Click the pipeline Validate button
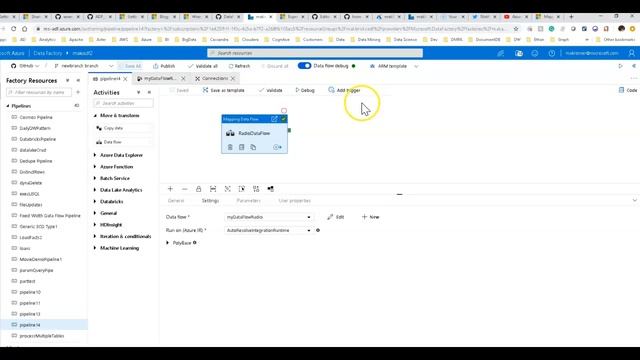 pos(271,90)
